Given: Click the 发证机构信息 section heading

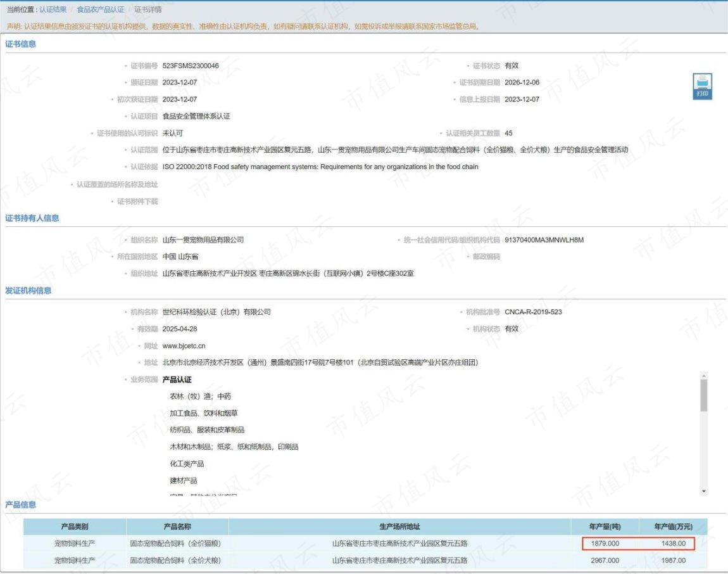Looking at the screenshot, I should coord(28,291).
